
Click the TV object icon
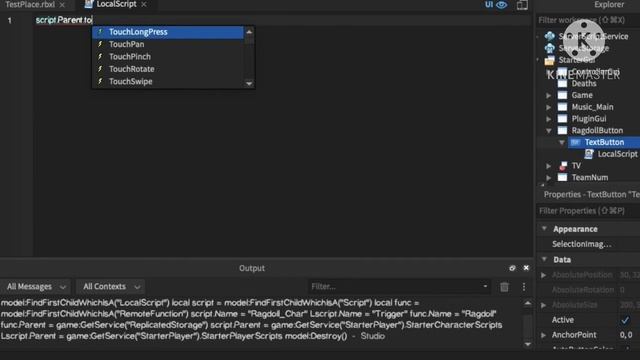562,166
